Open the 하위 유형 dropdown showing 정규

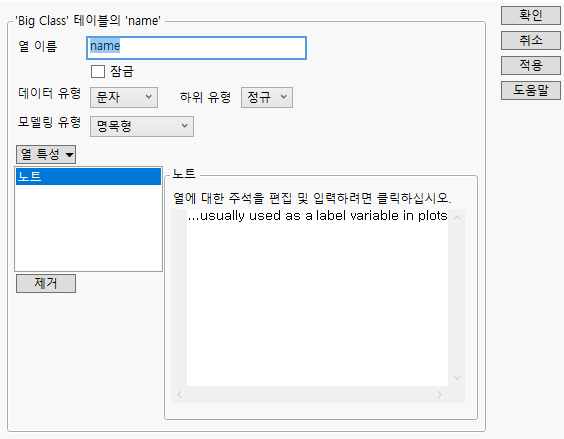point(267,97)
